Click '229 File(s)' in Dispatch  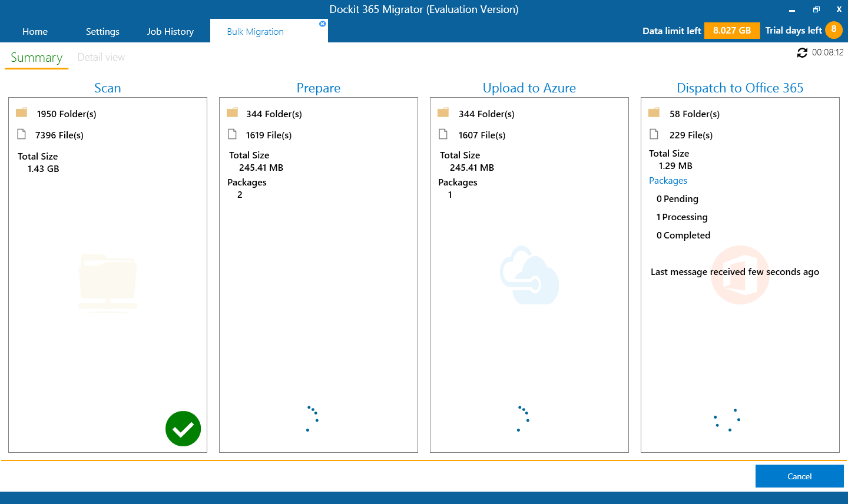point(691,135)
